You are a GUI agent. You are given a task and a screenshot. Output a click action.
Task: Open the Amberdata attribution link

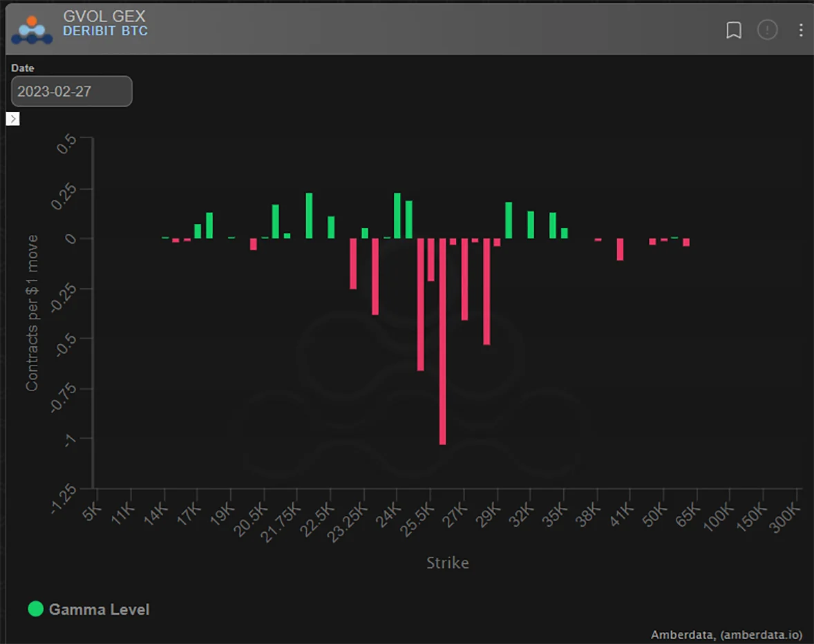click(x=726, y=634)
